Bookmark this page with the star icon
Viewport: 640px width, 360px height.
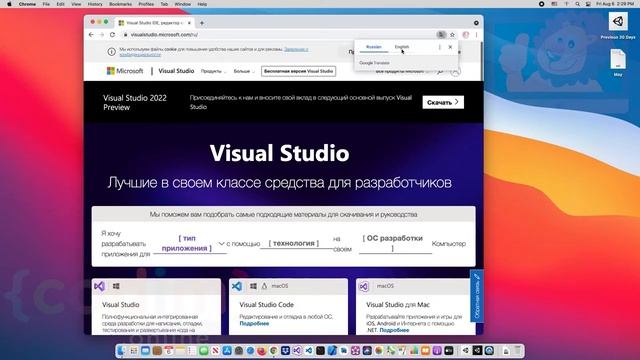(x=452, y=35)
